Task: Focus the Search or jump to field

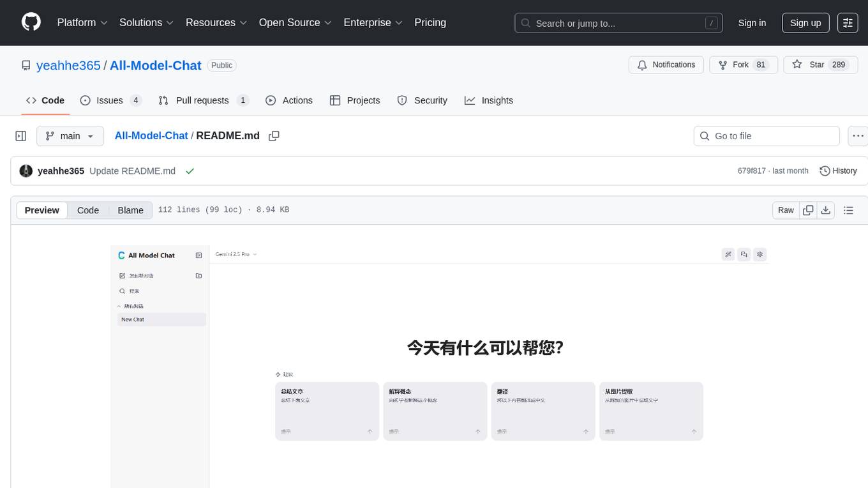Action: (618, 23)
